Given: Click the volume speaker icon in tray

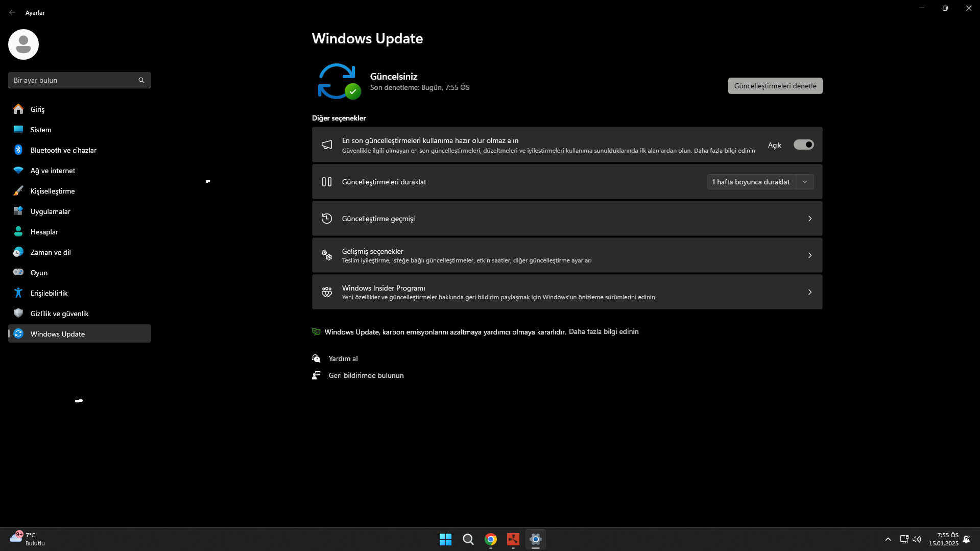Looking at the screenshot, I should (917, 539).
